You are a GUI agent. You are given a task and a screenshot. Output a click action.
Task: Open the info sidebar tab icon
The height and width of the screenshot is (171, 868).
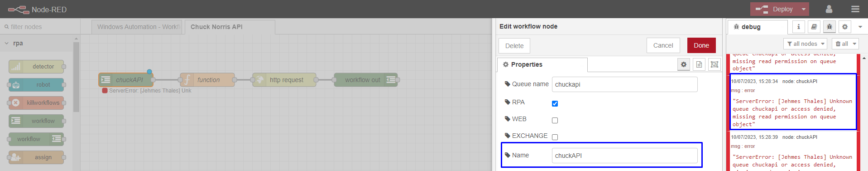(798, 27)
